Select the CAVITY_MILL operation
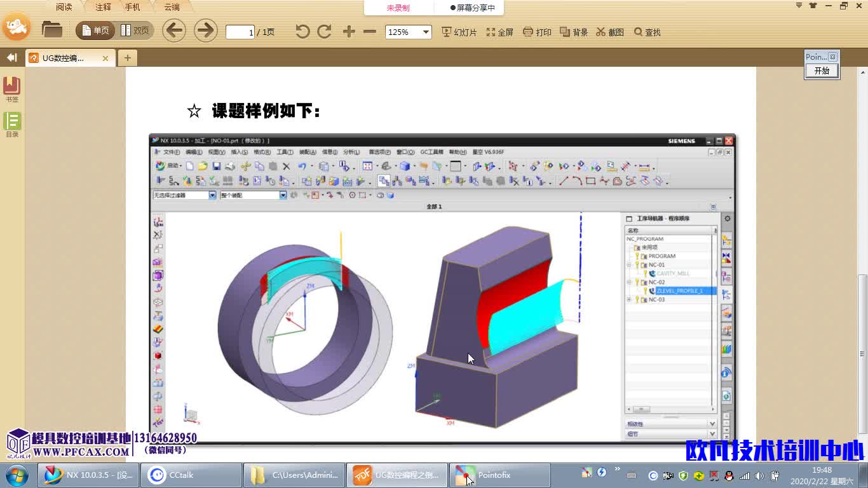The width and height of the screenshot is (868, 488). coord(672,273)
